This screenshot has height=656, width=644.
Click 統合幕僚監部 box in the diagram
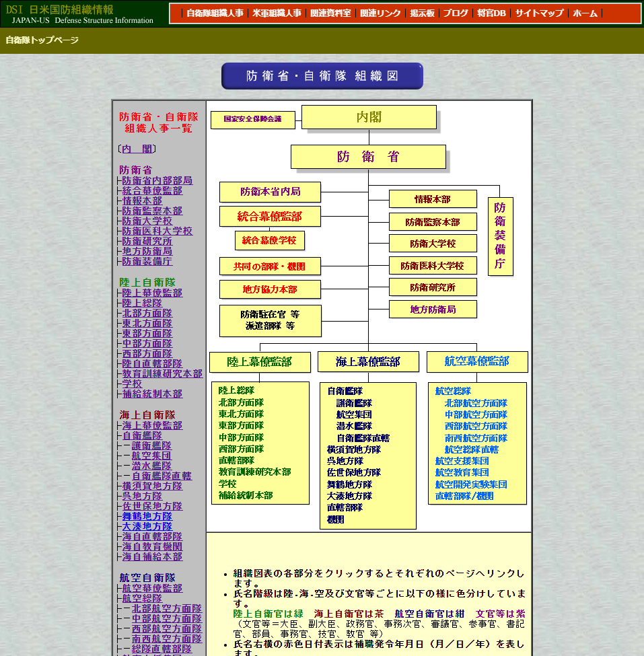click(270, 217)
